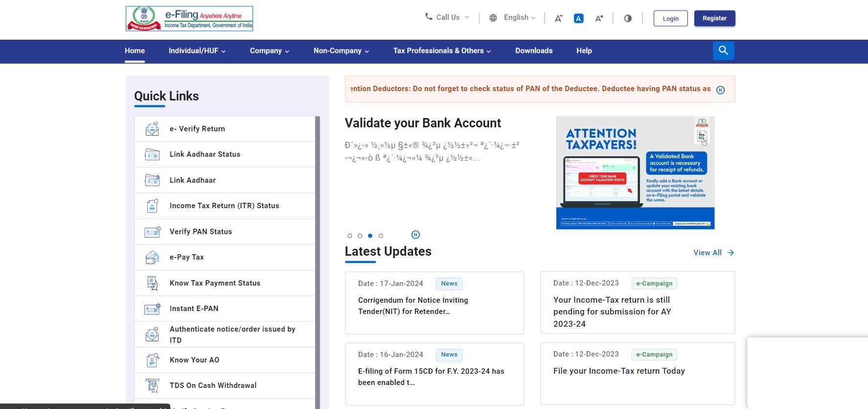Click the e-Pay Tax icon
This screenshot has width=868, height=409.
152,257
